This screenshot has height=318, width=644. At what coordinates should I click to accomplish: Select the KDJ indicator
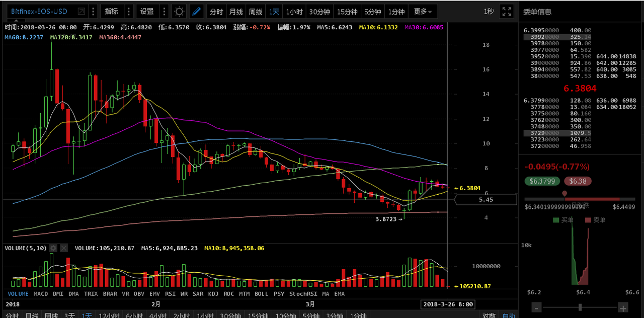tap(213, 294)
